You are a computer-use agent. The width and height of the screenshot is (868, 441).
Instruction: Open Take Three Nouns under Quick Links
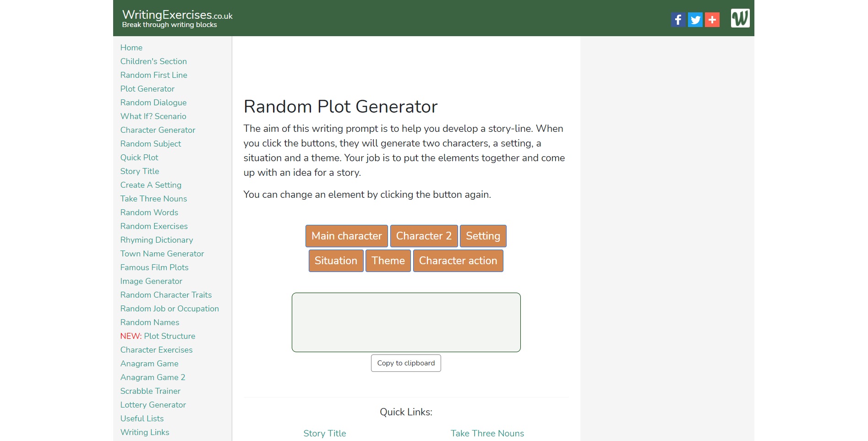[487, 433]
